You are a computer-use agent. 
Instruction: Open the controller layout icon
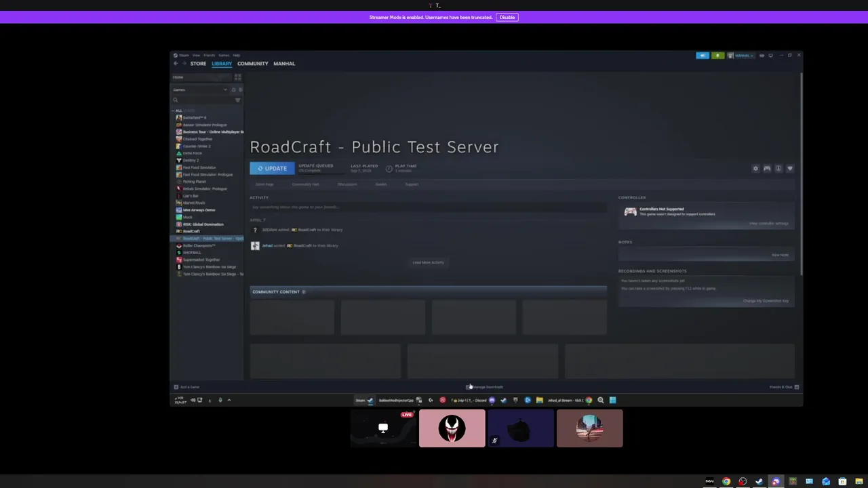[x=767, y=169]
